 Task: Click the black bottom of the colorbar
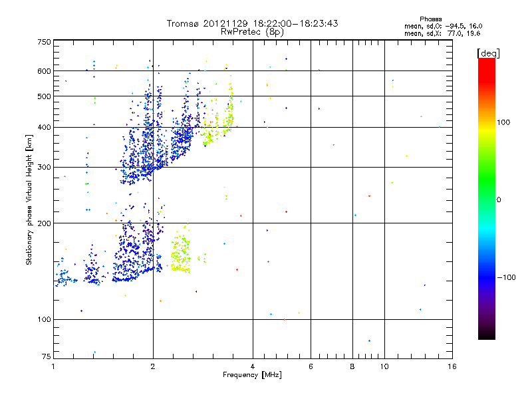click(x=487, y=334)
